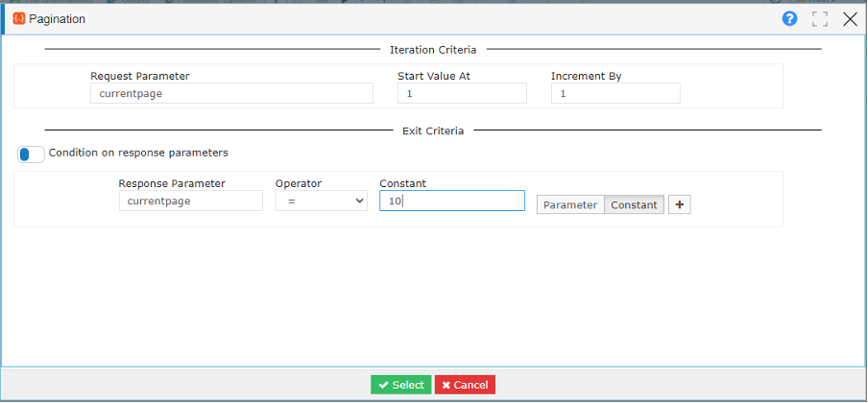Focus the Request Parameter input field
The height and width of the screenshot is (403, 868).
coord(231,93)
